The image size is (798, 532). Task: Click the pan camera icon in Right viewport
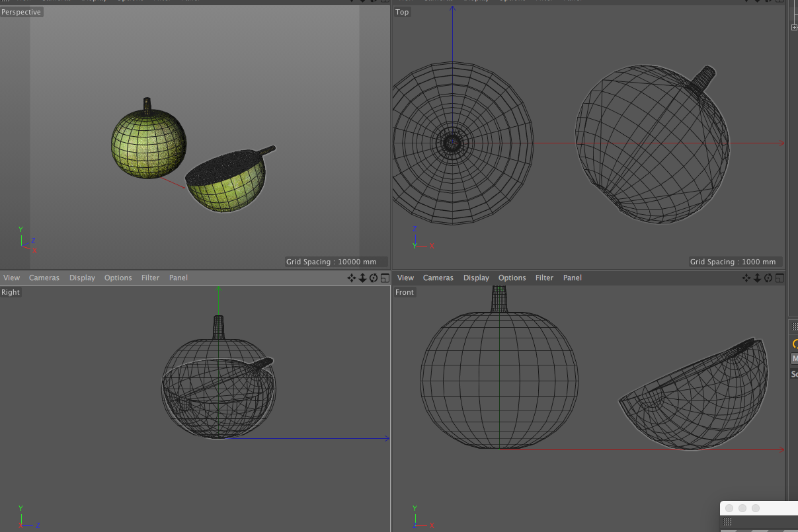(351, 278)
